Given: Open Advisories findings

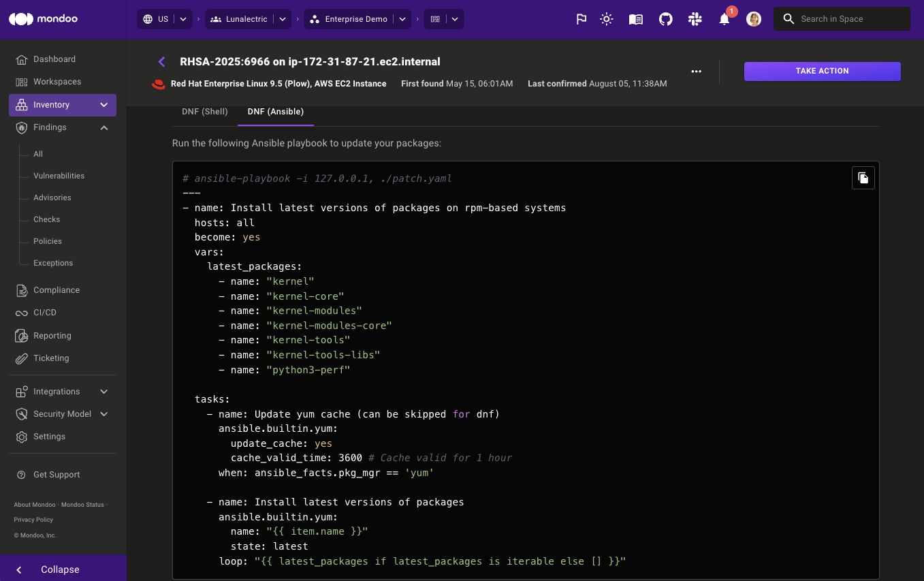Looking at the screenshot, I should click(52, 198).
